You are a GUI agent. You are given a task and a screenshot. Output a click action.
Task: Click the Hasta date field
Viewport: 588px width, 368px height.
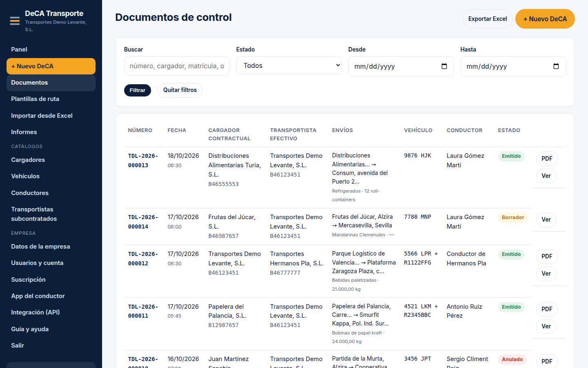(513, 66)
